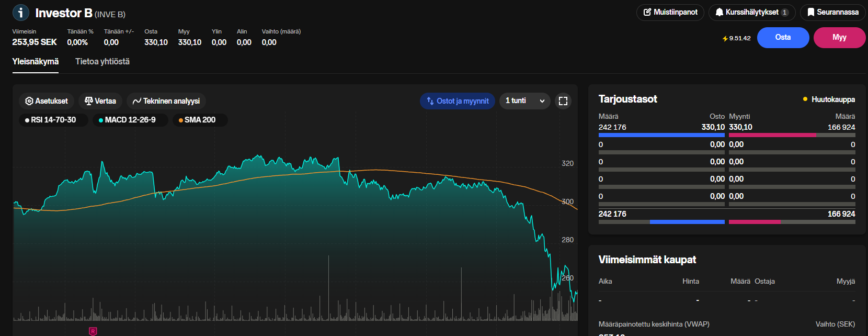
Task: Click the R marker below chart
Action: [x=93, y=331]
